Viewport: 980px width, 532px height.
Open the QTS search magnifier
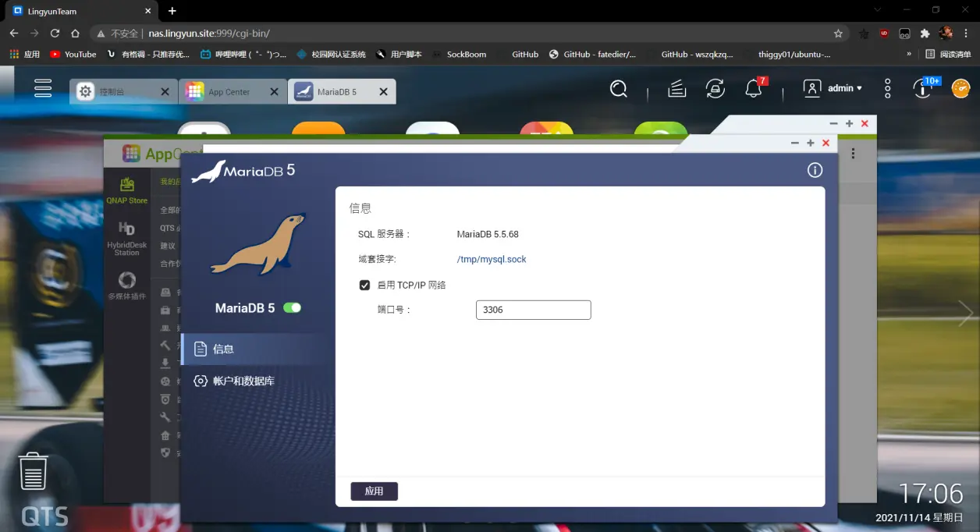click(619, 89)
